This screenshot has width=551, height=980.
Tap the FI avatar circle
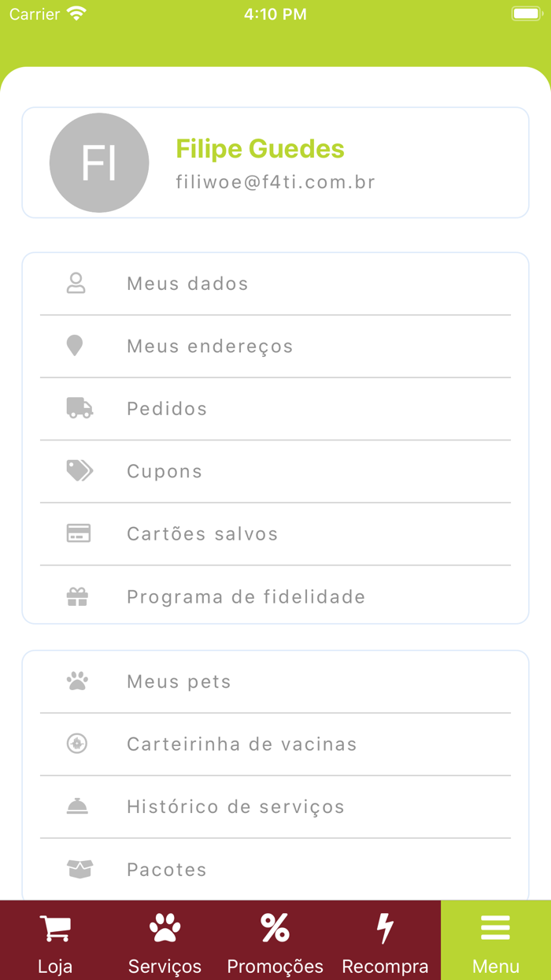click(x=99, y=162)
